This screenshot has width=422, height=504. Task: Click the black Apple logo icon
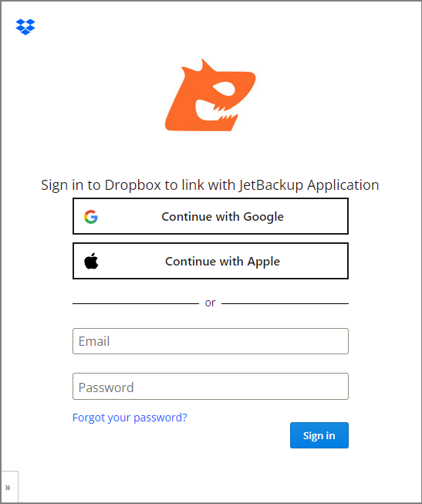[x=91, y=261]
